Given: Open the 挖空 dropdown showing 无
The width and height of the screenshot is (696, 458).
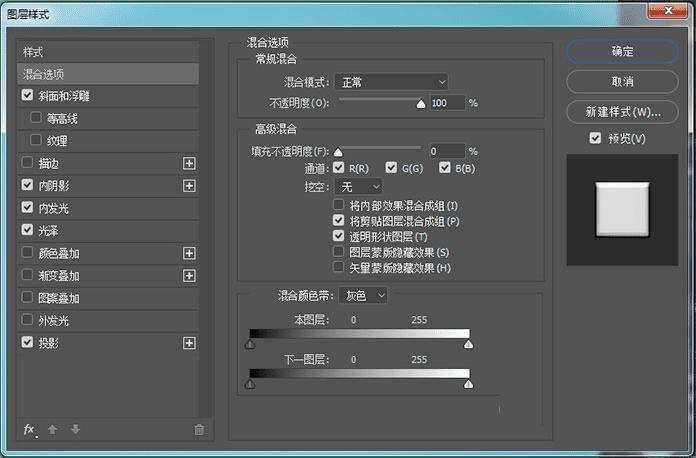Looking at the screenshot, I should pos(359,187).
